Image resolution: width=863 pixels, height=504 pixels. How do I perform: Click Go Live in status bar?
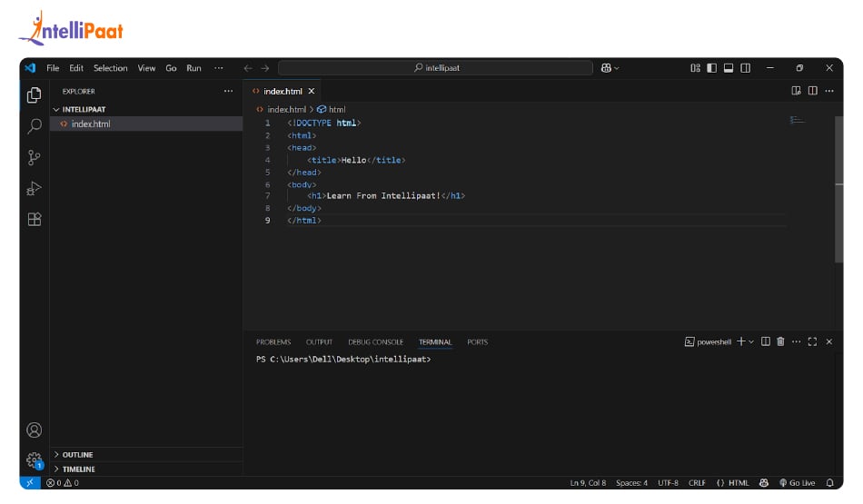click(797, 482)
